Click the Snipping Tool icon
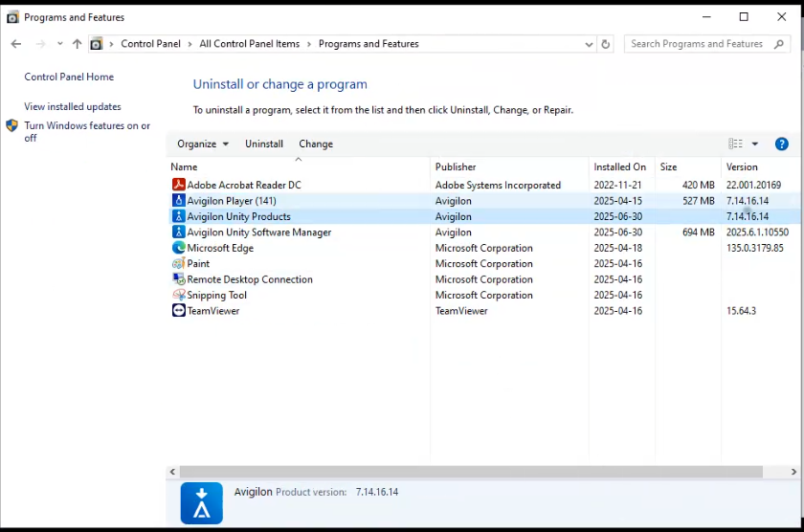The image size is (804, 532). (178, 296)
